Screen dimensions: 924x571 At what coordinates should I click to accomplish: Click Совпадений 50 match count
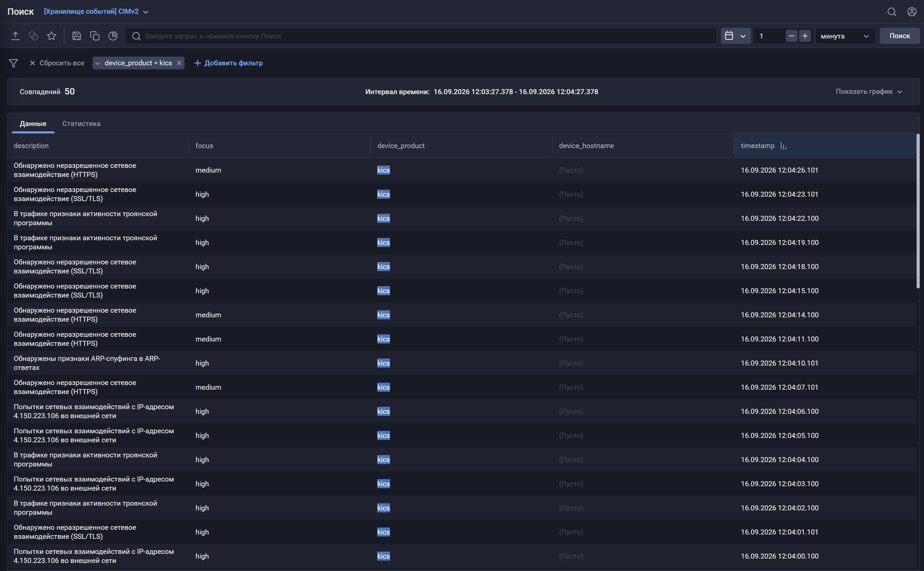[x=47, y=91]
